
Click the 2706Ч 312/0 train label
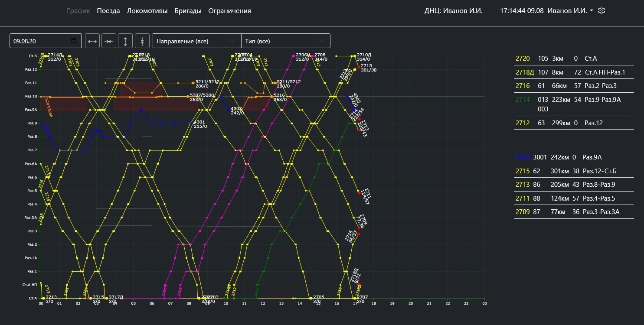coord(303,57)
